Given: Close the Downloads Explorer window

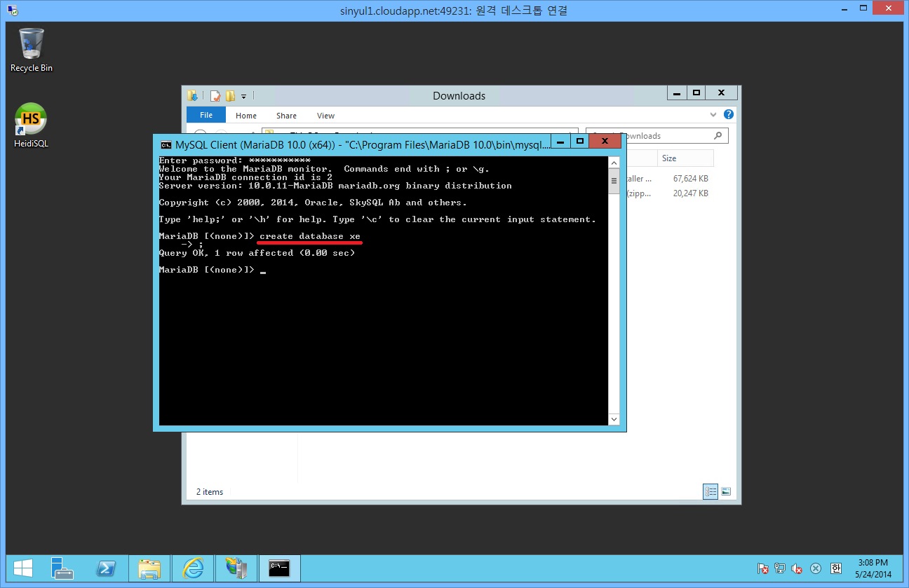Looking at the screenshot, I should [x=721, y=93].
